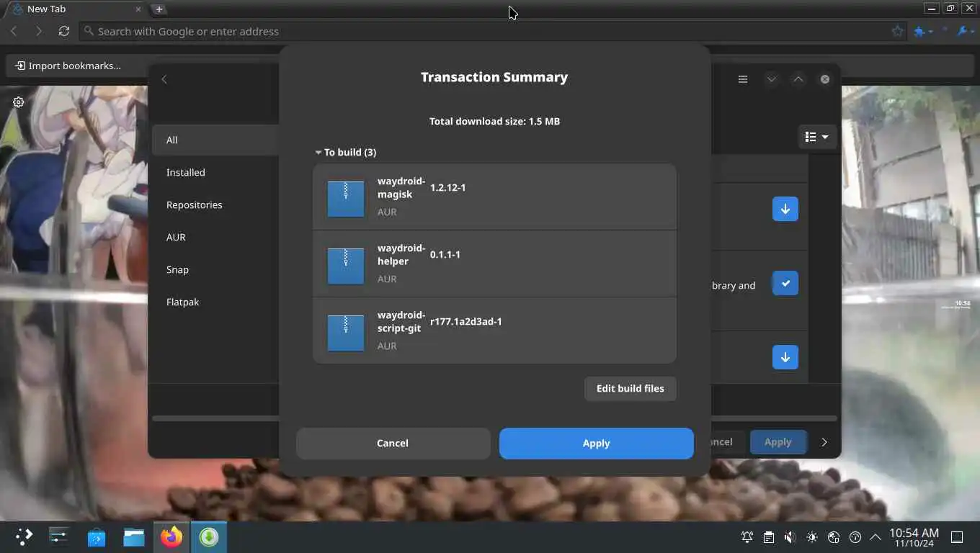The image size is (980, 553).
Task: Click the Total download size text
Action: [494, 121]
